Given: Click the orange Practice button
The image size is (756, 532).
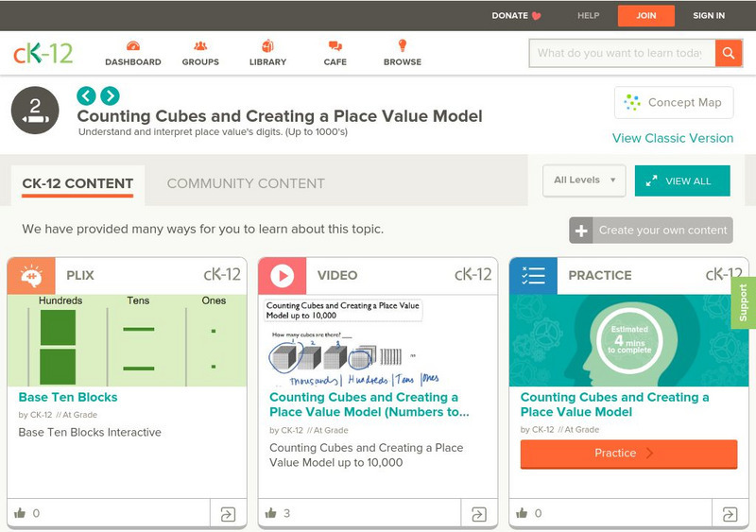Looking at the screenshot, I should pyautogui.click(x=628, y=454).
